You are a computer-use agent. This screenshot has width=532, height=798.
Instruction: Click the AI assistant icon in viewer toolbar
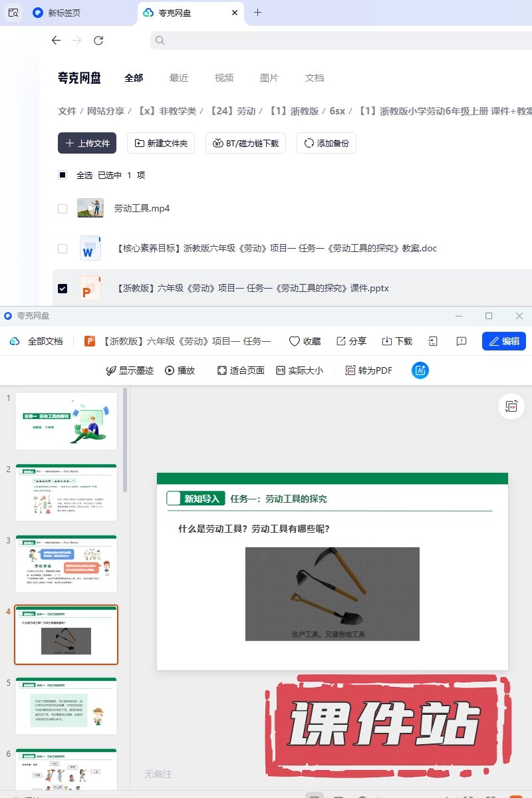coord(420,370)
